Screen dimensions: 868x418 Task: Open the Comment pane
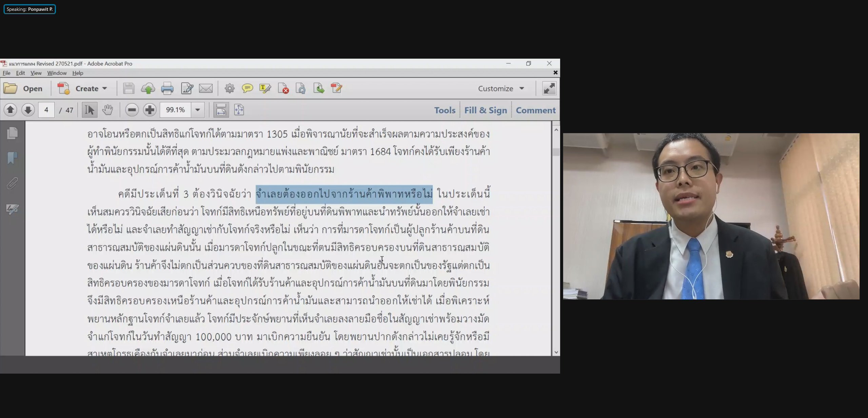point(536,110)
